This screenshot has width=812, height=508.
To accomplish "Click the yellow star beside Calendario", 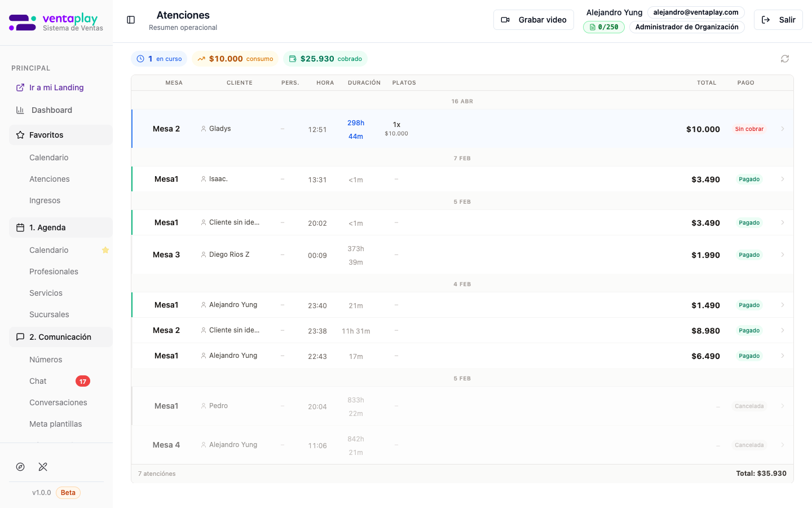I will [105, 250].
